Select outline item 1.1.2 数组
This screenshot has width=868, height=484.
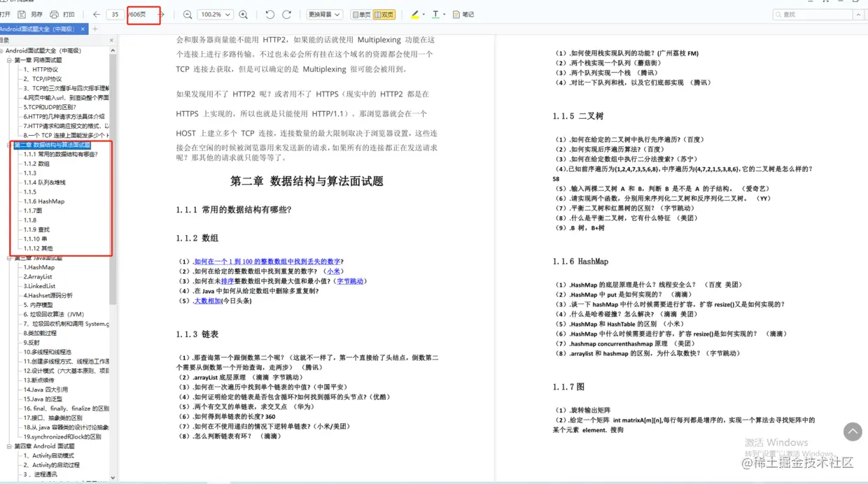[x=36, y=164]
